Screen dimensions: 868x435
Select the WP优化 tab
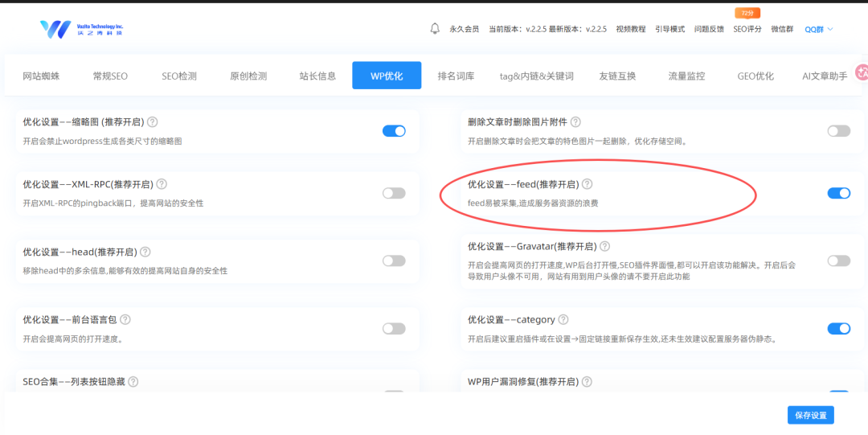(x=387, y=76)
